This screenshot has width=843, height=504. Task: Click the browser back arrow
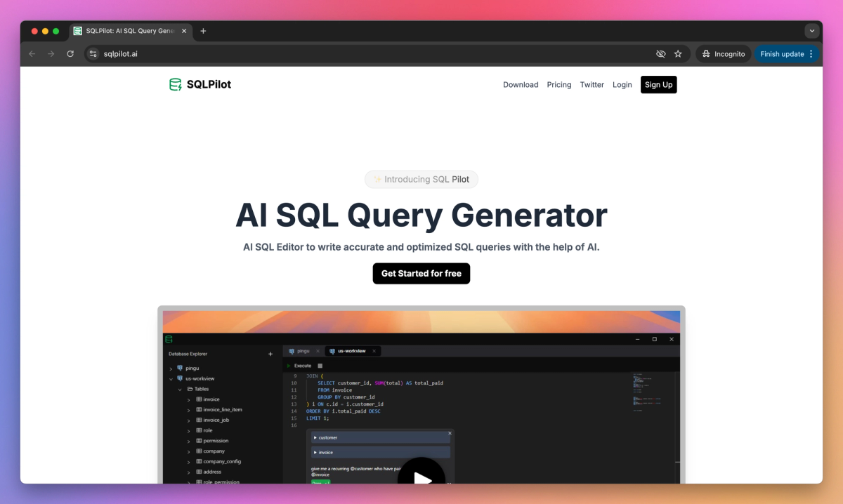click(x=32, y=53)
